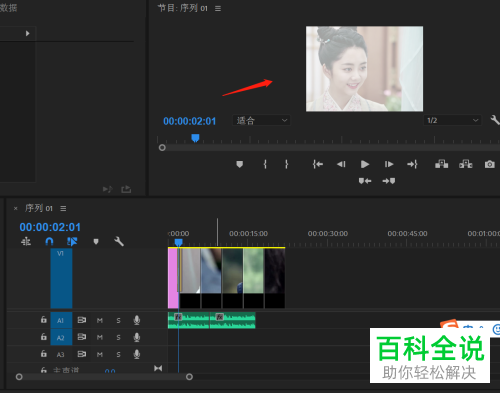Image resolution: width=500 pixels, height=393 pixels.
Task: Jump to the Out point
Action: point(412,164)
